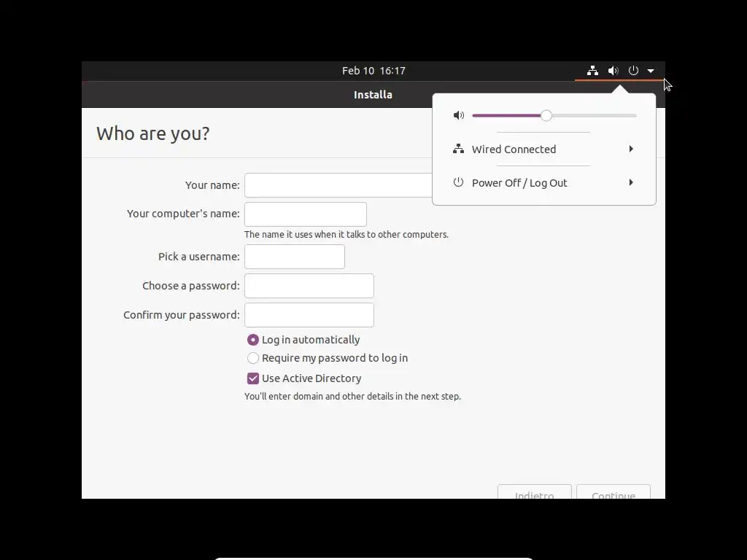
Task: Focus the Choose a password field
Action: (309, 286)
